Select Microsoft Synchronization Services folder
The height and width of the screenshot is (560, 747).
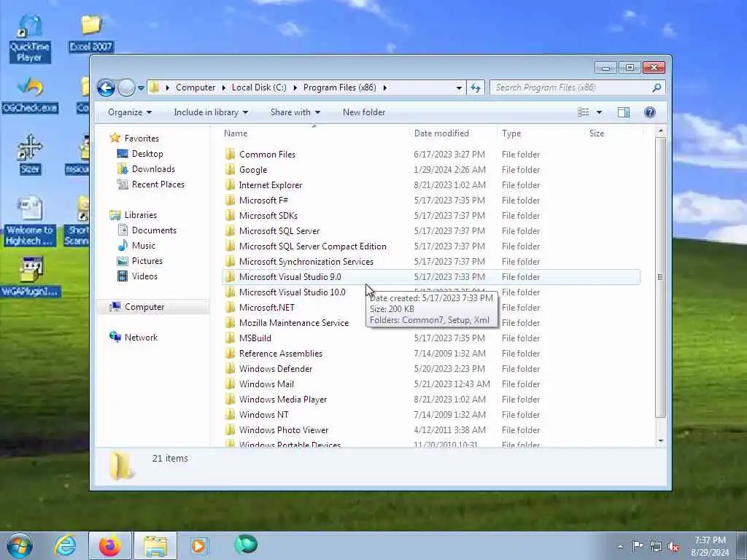(x=306, y=262)
